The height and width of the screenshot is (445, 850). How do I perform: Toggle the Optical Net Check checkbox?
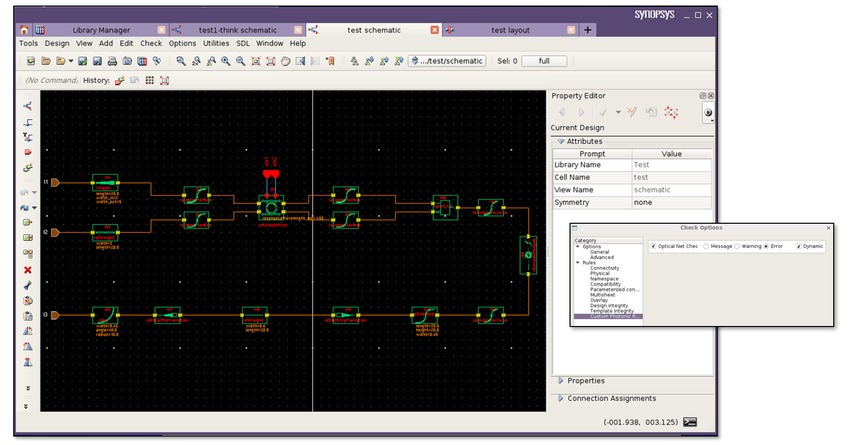653,246
